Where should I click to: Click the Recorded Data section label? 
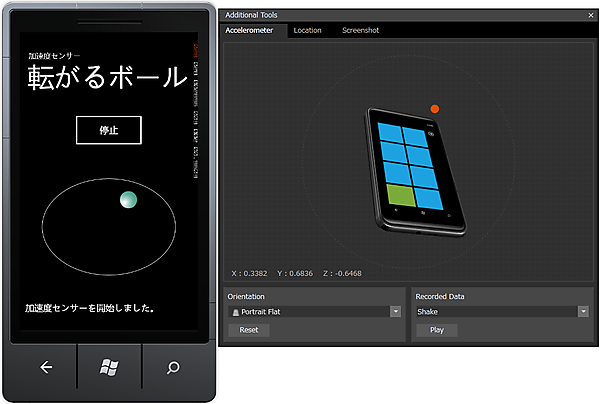coord(440,296)
